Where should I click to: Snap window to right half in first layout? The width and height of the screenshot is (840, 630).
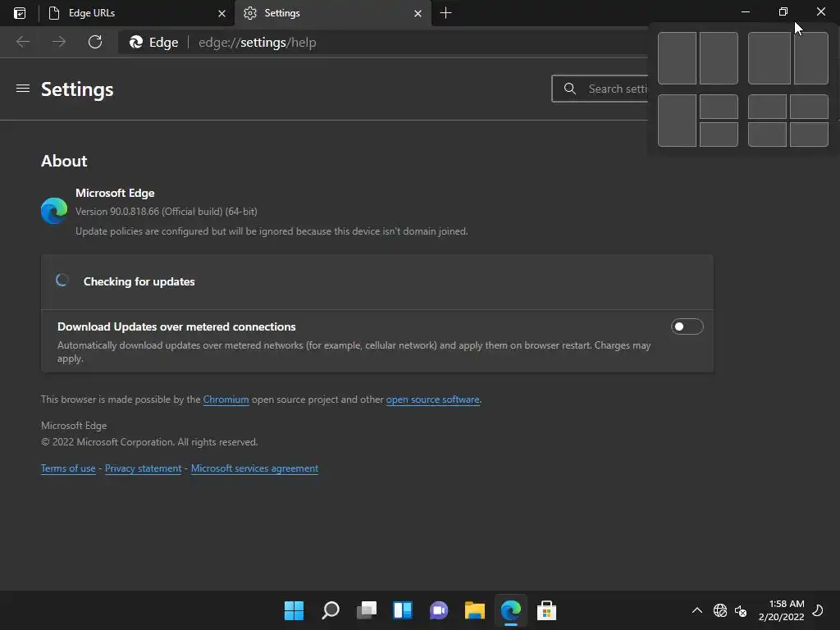point(719,58)
